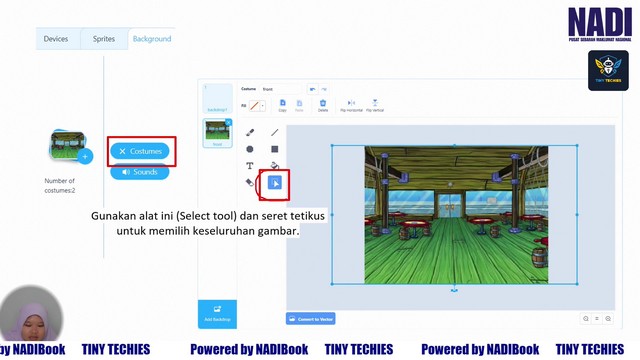Activate the Fill bucket tool
Image resolution: width=640 pixels, height=360 pixels.
tap(275, 165)
